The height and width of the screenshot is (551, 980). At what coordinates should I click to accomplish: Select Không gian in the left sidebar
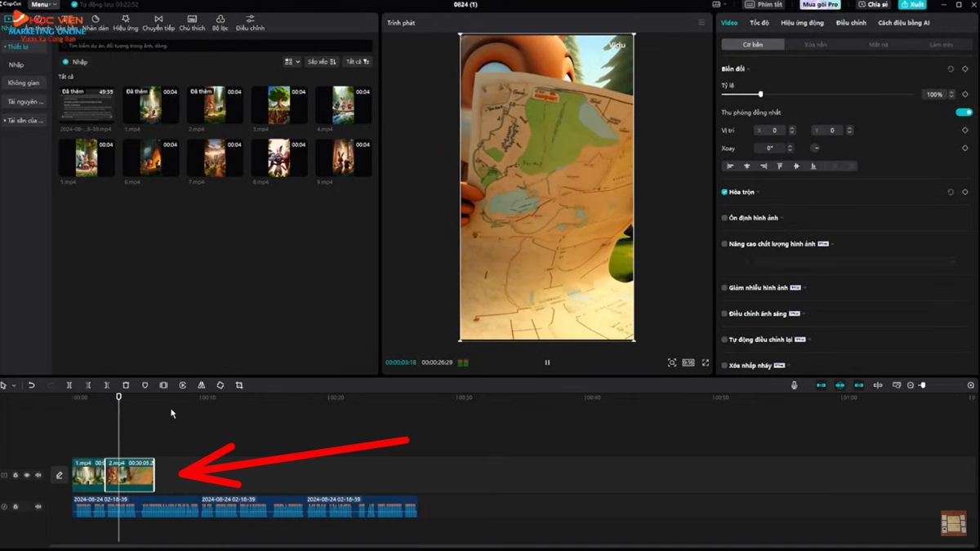coord(24,83)
